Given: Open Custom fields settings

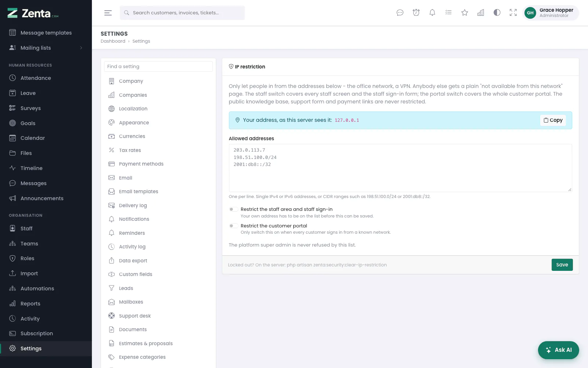Looking at the screenshot, I should point(158,274).
